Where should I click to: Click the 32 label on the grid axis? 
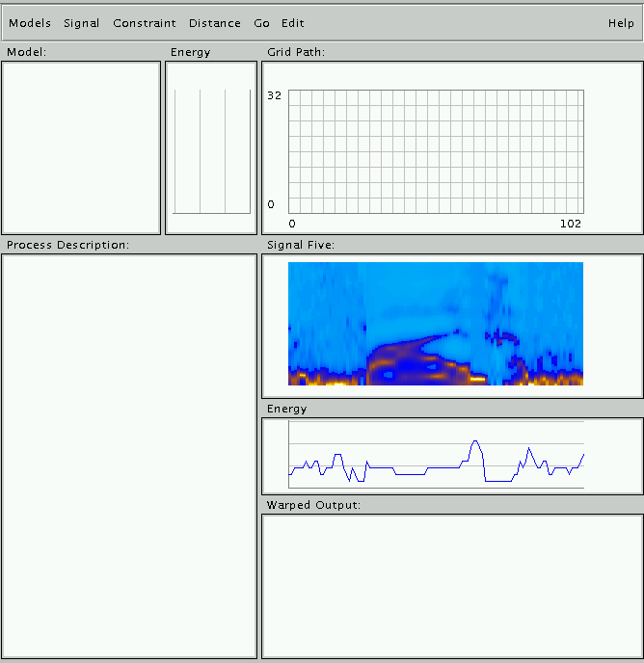[274, 95]
